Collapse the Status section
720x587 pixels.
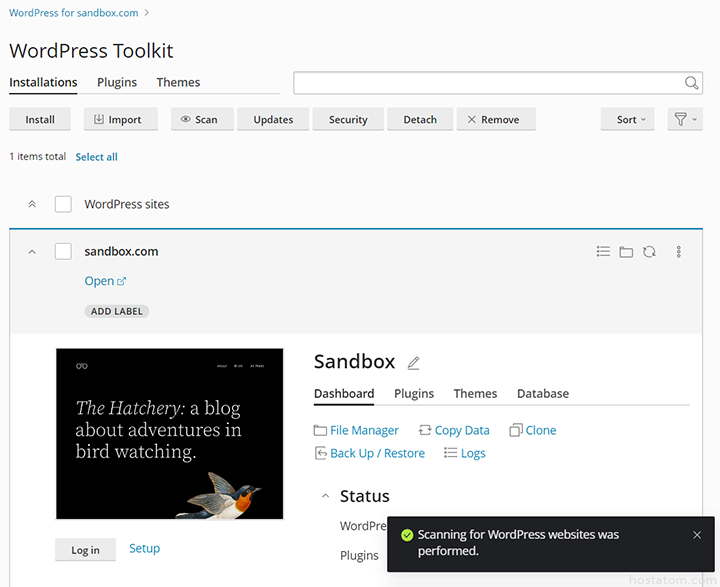pos(325,496)
